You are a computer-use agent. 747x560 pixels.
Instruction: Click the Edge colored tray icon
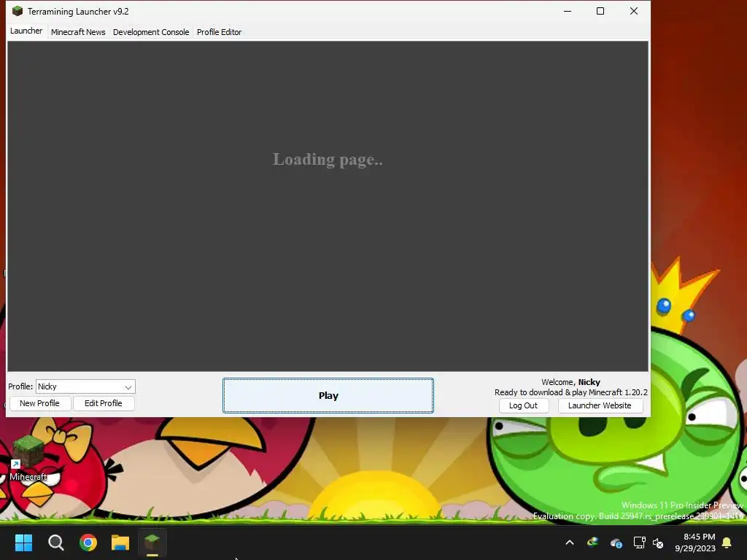pos(592,542)
